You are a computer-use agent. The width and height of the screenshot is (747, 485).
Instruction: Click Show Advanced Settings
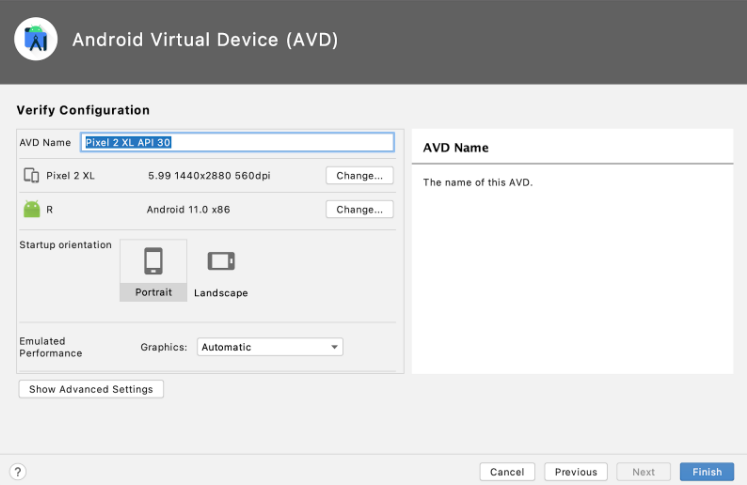click(91, 389)
